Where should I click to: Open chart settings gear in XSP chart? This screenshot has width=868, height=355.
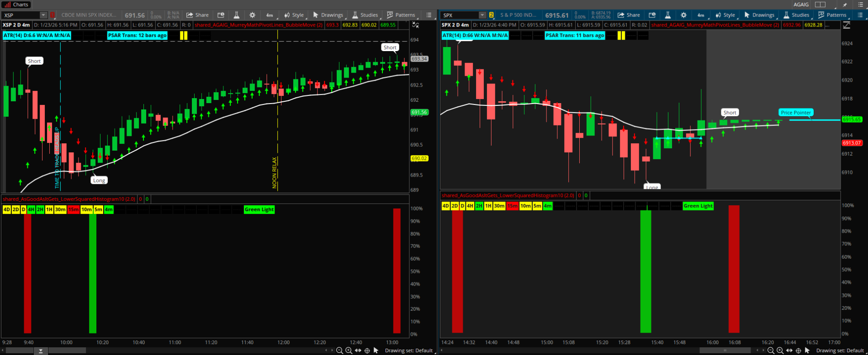point(252,15)
